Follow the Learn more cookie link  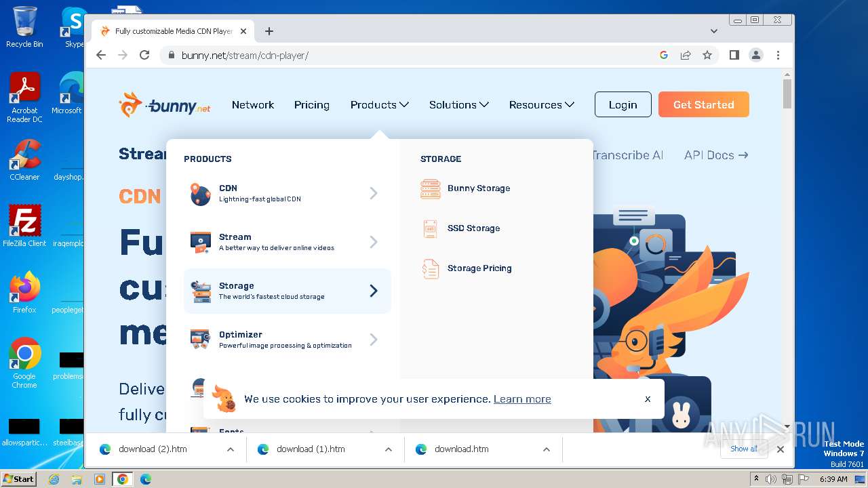(522, 399)
